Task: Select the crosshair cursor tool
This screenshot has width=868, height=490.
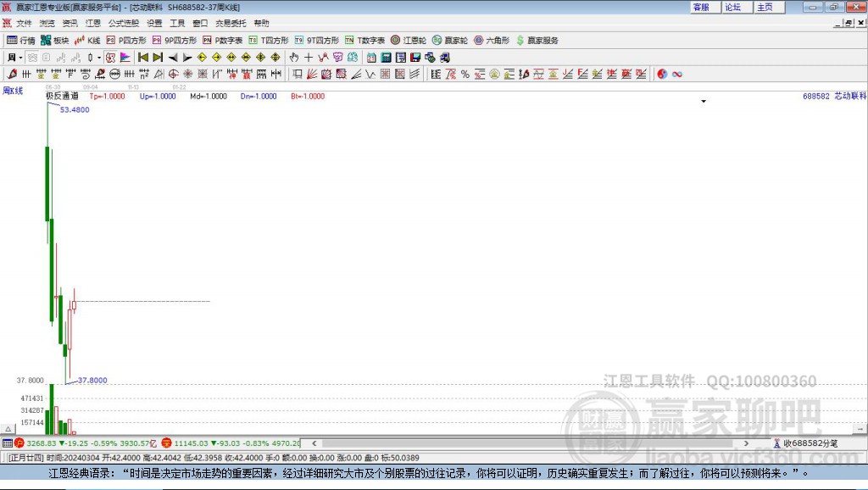Action: (x=309, y=58)
